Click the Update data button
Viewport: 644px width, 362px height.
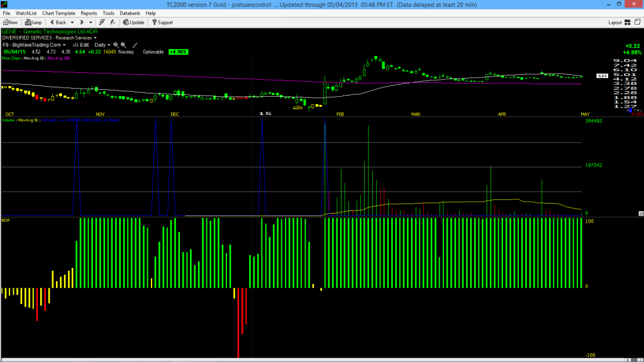pyautogui.click(x=134, y=22)
